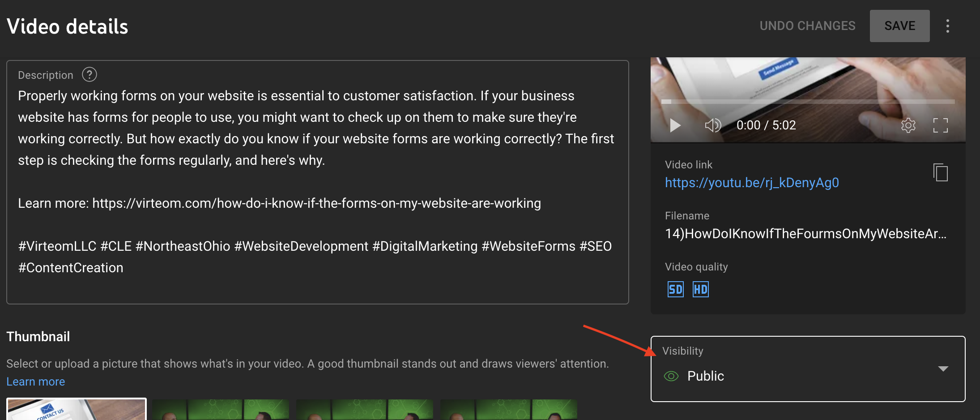Open the three-dot more options menu
Viewport: 980px width, 420px height.
(947, 26)
